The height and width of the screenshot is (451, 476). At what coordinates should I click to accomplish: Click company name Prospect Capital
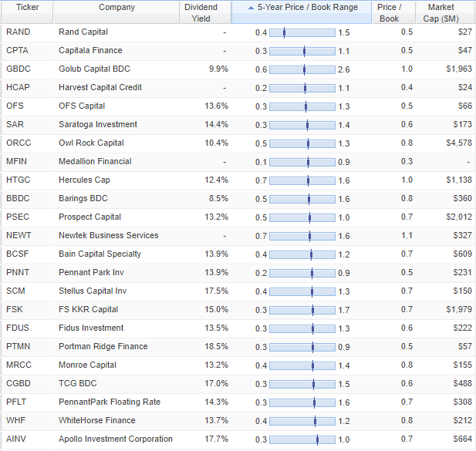pos(89,217)
